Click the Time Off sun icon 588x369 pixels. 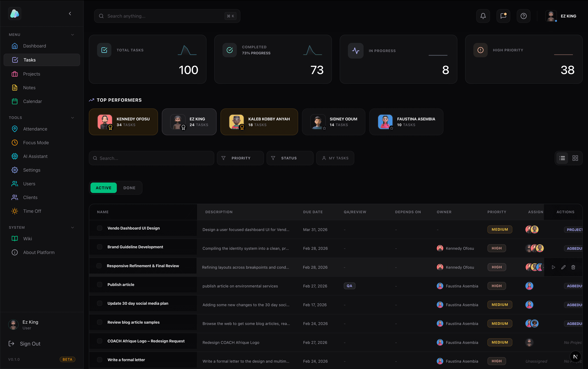tap(15, 211)
